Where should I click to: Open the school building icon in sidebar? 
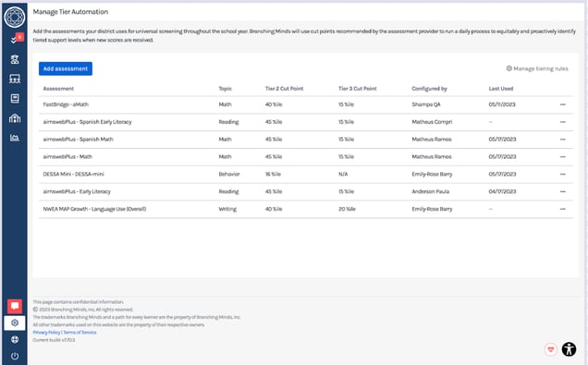coord(15,118)
